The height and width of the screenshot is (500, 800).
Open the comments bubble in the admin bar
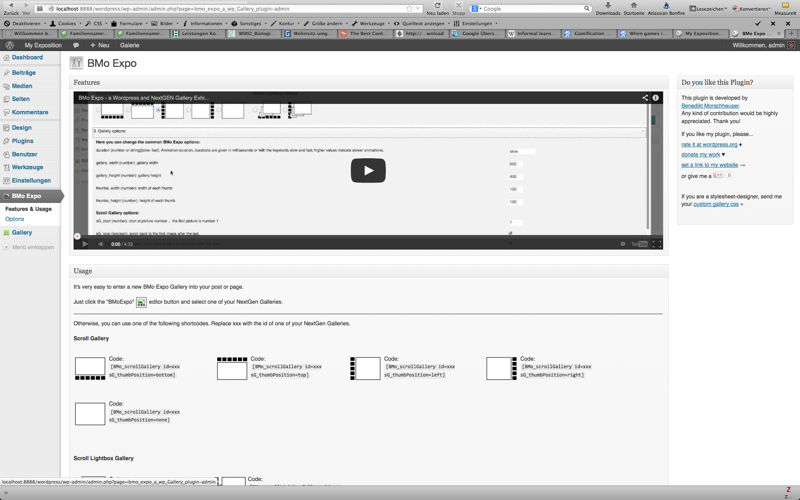coord(76,45)
